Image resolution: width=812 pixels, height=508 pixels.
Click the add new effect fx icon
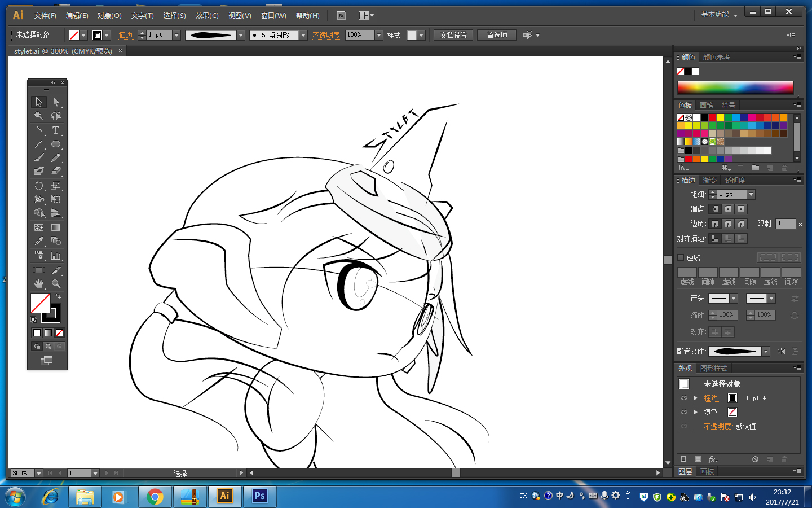click(713, 459)
